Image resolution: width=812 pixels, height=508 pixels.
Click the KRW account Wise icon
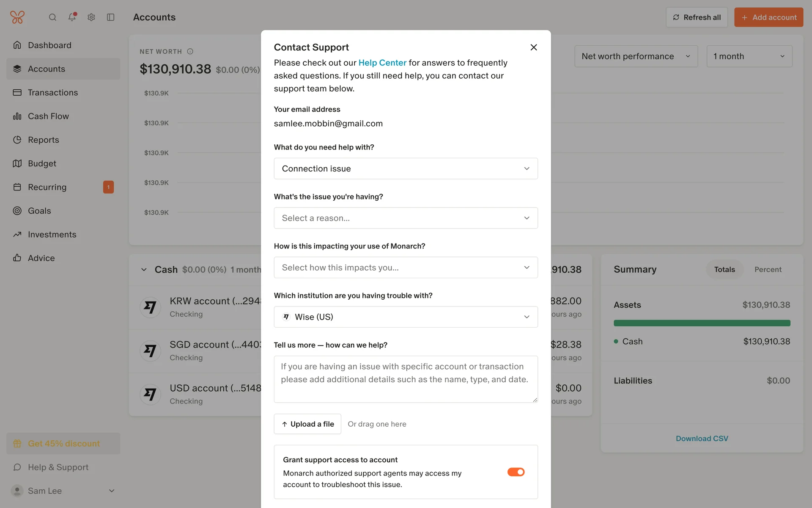(150, 307)
